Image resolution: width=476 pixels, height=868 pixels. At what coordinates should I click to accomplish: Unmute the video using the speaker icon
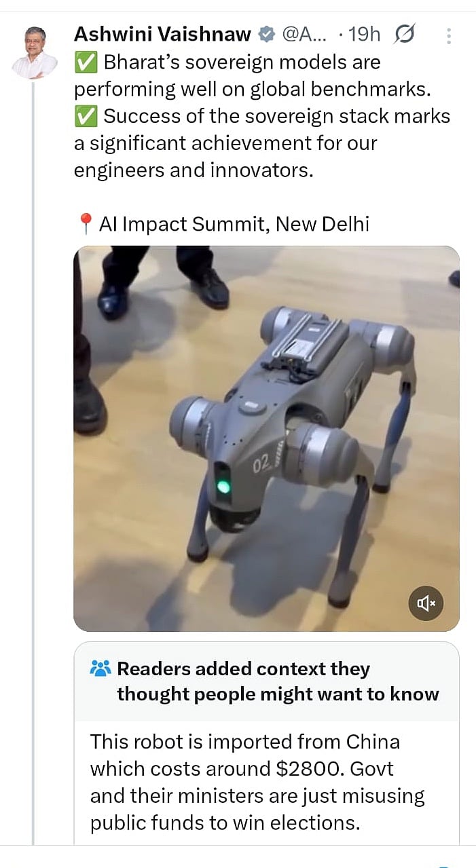[426, 603]
